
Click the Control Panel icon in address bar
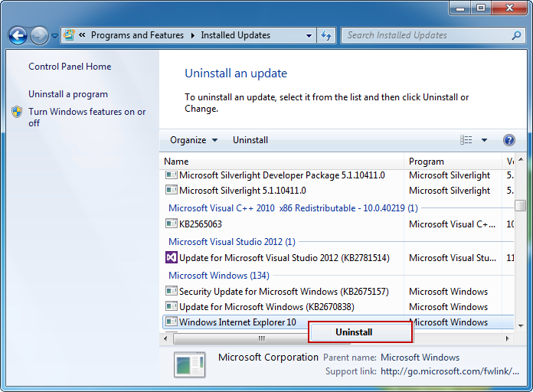[x=70, y=34]
